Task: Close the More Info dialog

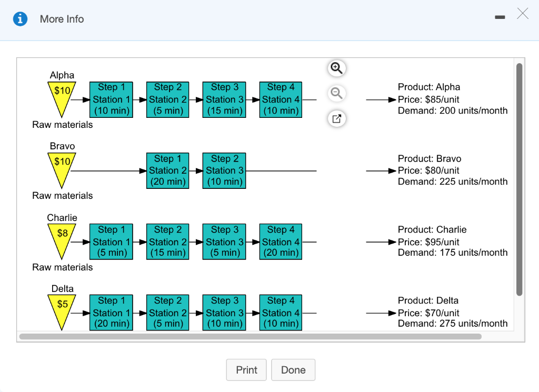Action: point(523,14)
